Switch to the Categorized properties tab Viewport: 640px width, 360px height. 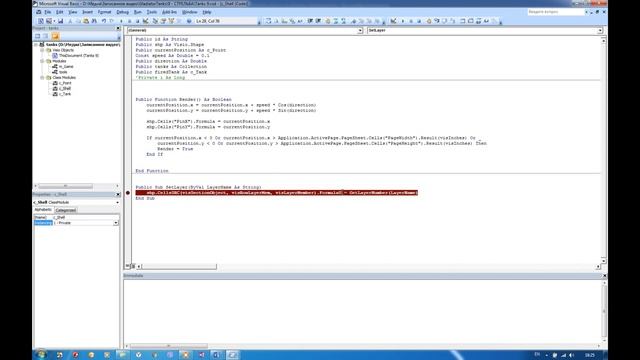pyautogui.click(x=66, y=210)
